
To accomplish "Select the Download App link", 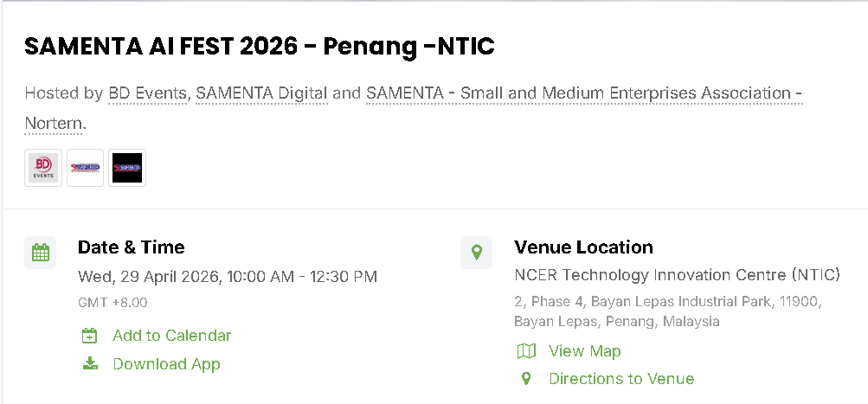I will [x=167, y=363].
